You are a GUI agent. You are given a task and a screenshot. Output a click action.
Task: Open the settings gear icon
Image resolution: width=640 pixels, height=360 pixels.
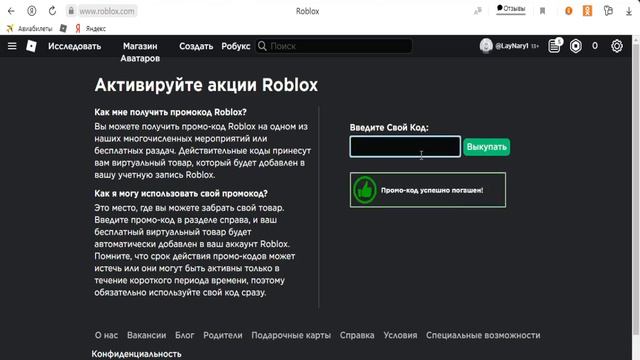pos(617,46)
